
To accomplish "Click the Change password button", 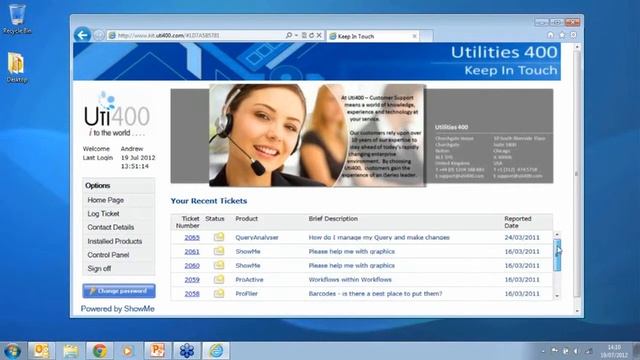I will pos(119,291).
